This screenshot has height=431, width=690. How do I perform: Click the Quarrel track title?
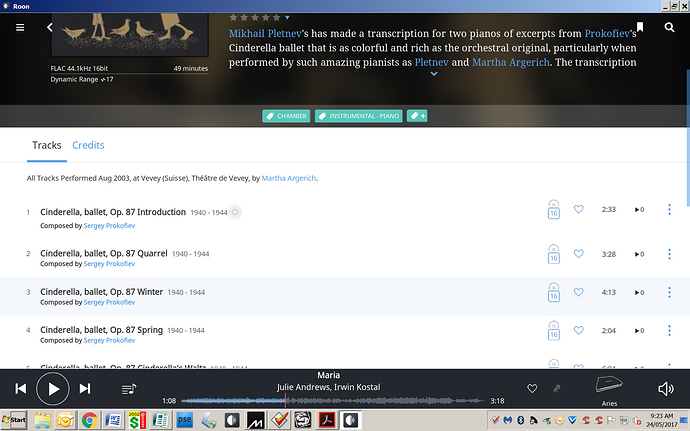tap(104, 254)
